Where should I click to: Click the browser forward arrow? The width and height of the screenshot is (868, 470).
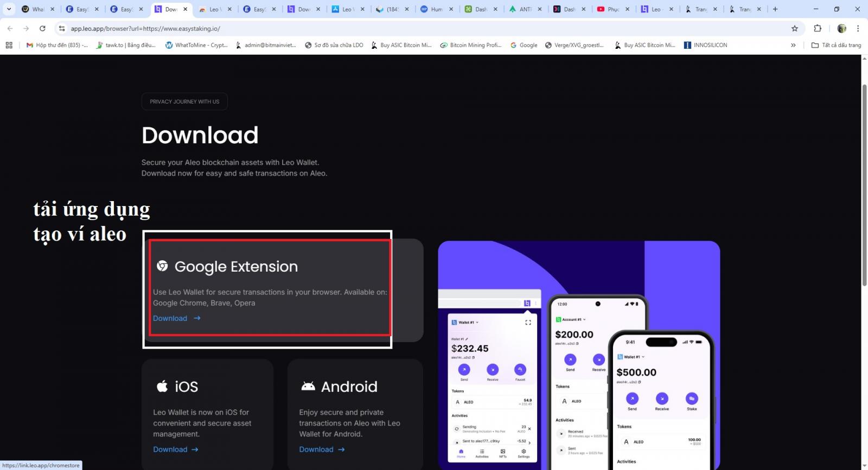point(26,28)
